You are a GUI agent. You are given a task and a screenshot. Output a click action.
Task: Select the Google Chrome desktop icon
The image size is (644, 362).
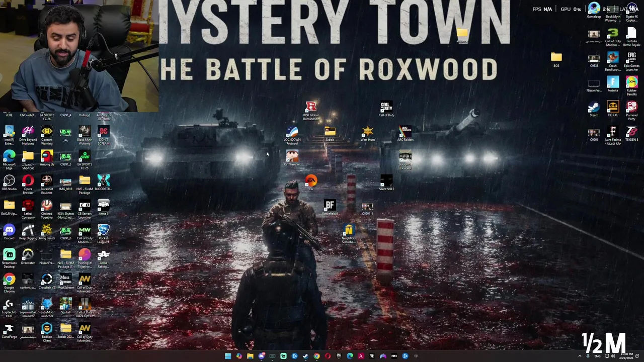click(9, 284)
